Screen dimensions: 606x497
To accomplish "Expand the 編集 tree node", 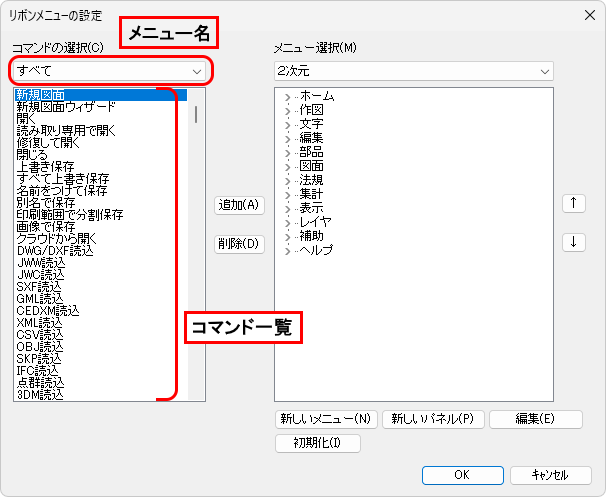I will [x=287, y=139].
